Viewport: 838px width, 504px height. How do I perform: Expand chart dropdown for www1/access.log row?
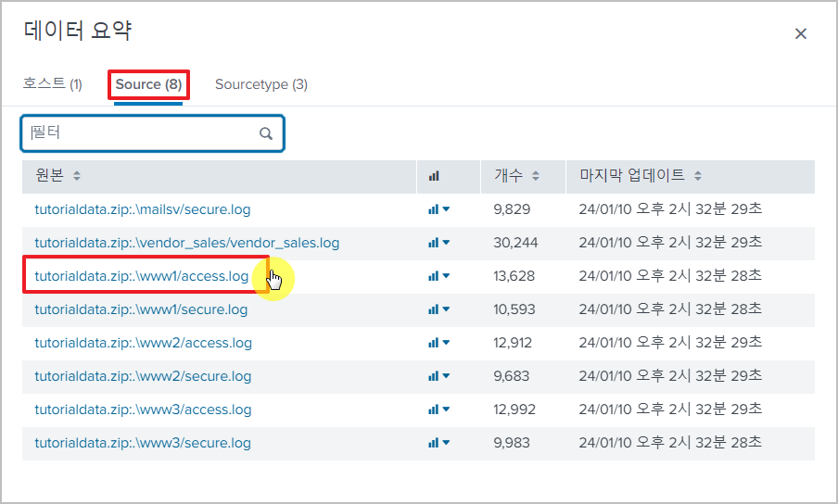coord(438,276)
